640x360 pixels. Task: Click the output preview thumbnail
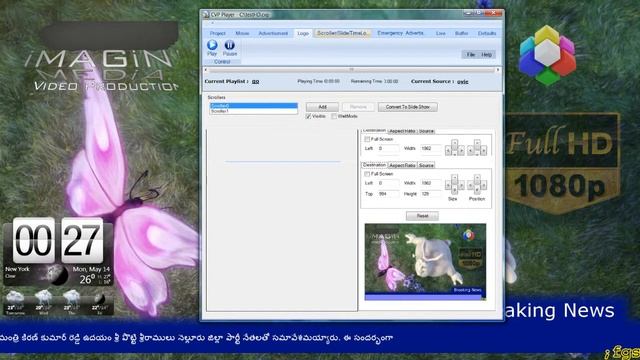pyautogui.click(x=425, y=262)
